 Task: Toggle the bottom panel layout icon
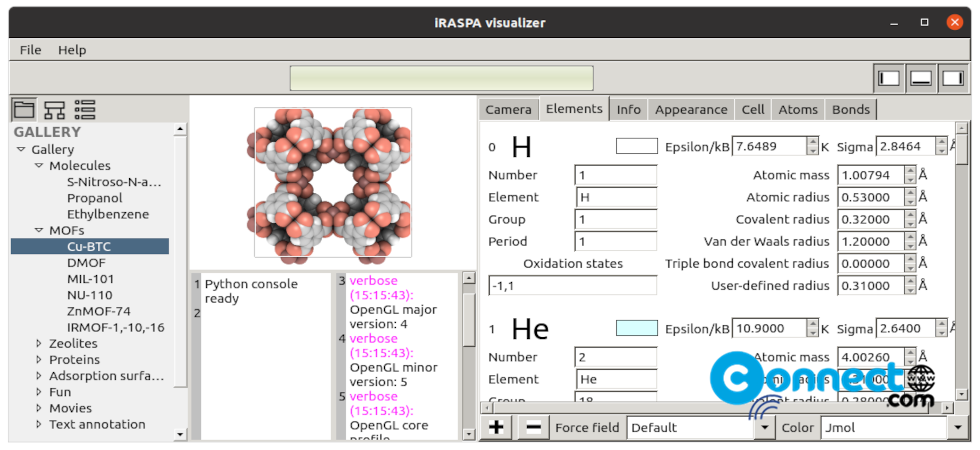pos(921,78)
